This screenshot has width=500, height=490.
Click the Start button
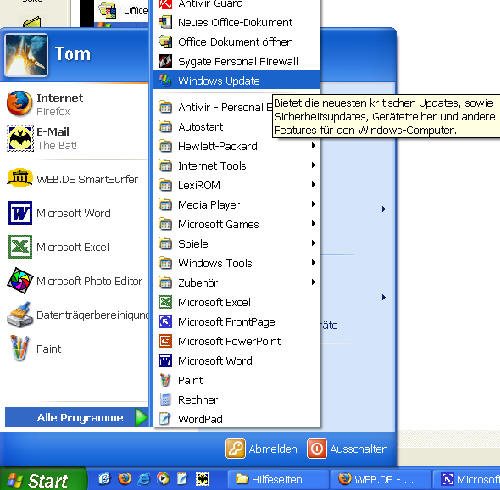click(43, 479)
